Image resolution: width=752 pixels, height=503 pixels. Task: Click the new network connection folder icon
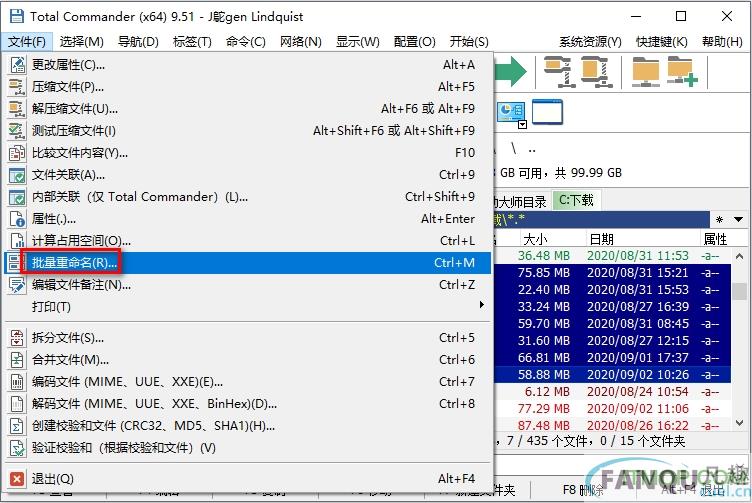coord(683,72)
